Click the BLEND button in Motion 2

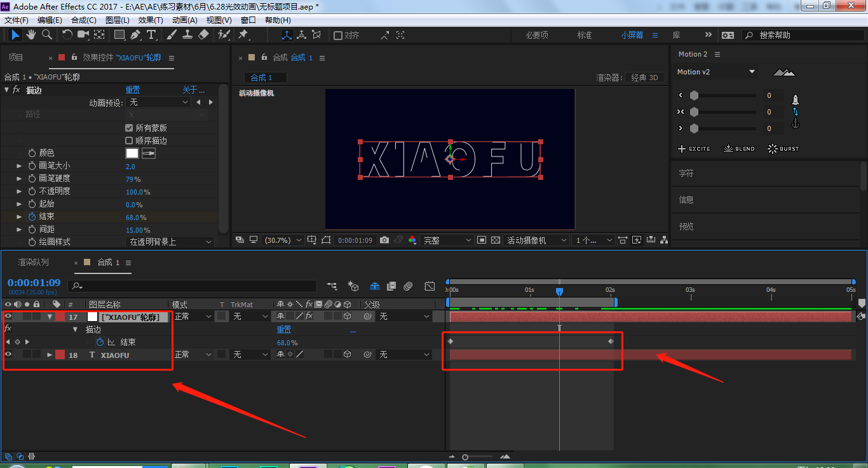tap(739, 149)
